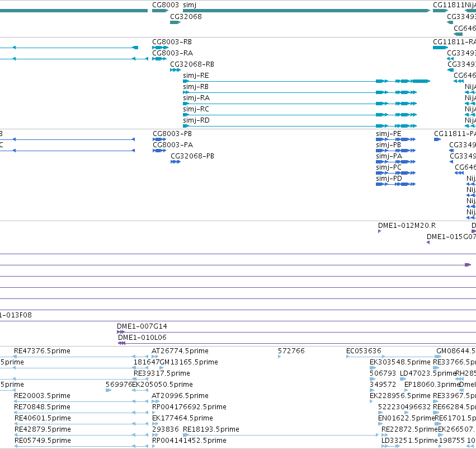
Task: Click the 572766 feature label
Action: point(291,351)
